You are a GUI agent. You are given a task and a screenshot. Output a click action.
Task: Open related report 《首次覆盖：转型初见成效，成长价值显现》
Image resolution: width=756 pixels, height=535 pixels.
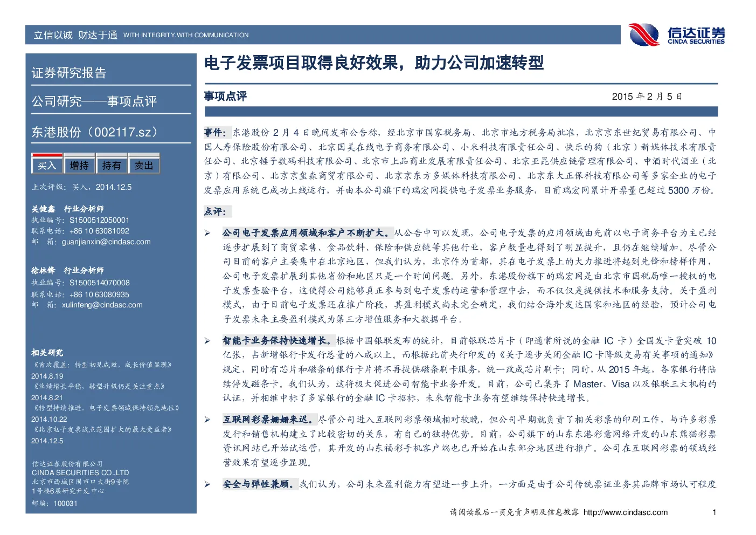102,365
